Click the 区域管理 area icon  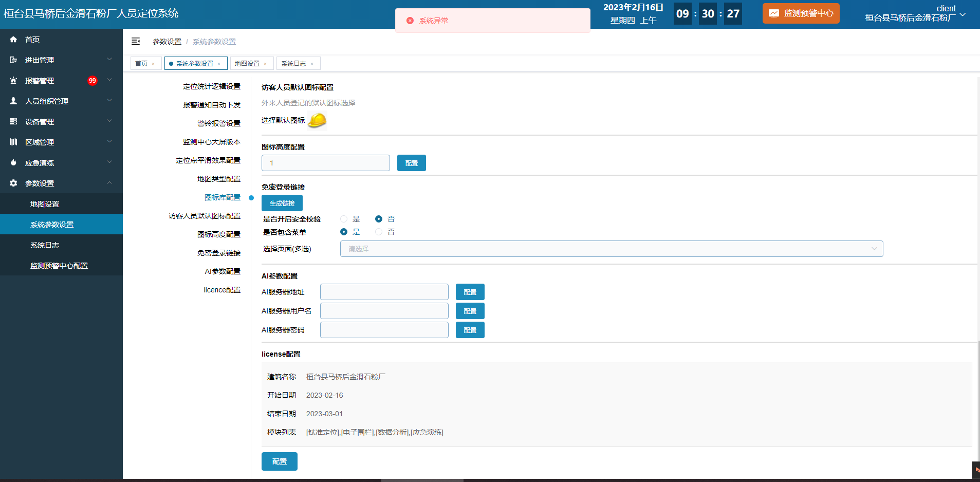coord(13,142)
